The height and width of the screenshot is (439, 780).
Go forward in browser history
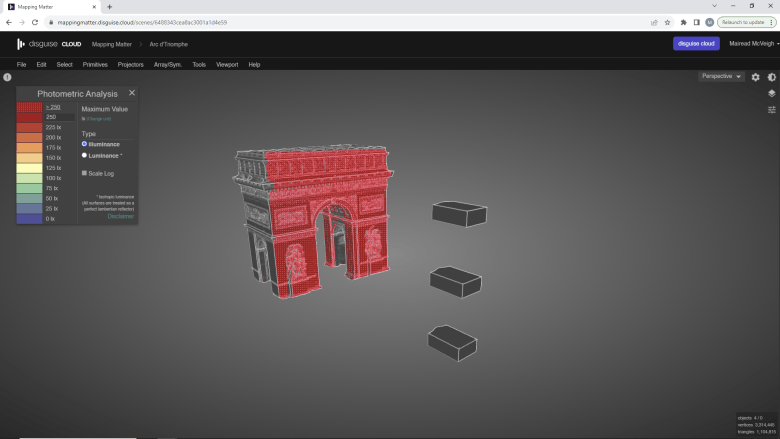point(21,22)
